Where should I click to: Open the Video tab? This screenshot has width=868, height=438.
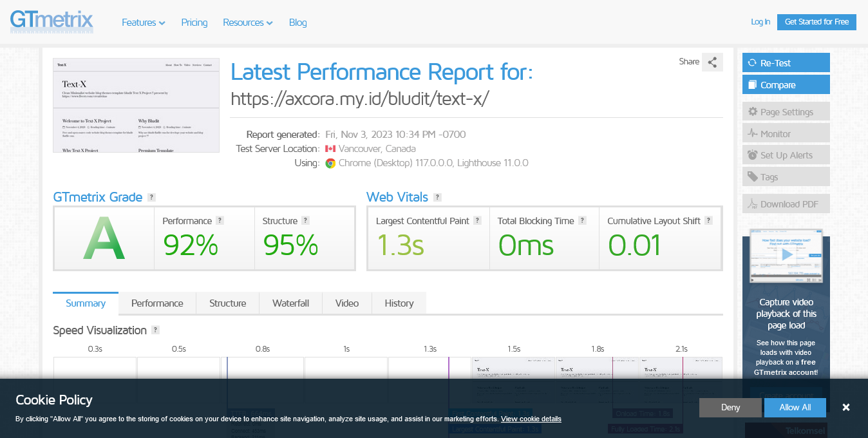pos(347,303)
